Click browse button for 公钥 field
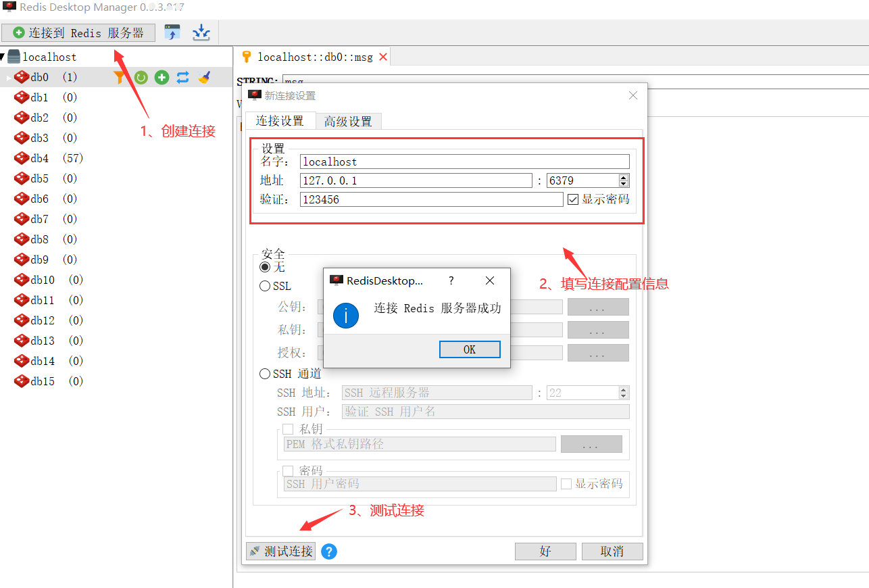Viewport: 869px width, 588px height. (x=598, y=307)
